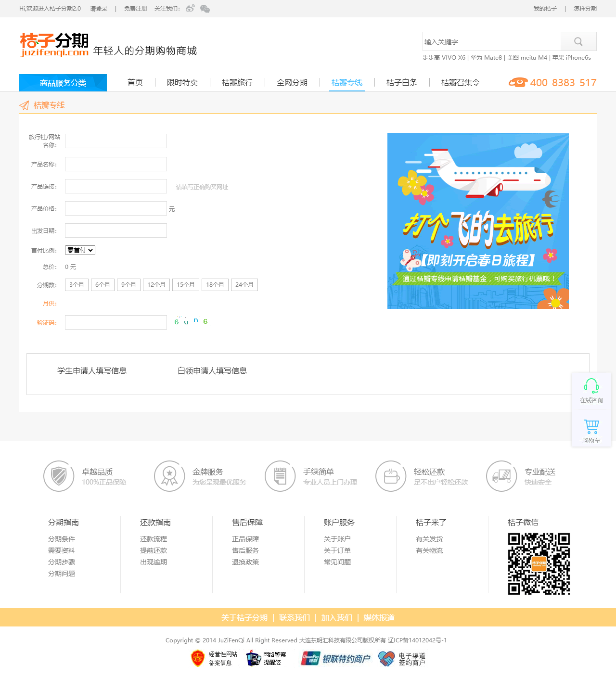The width and height of the screenshot is (616, 677).
Task: Click the search magnifier button
Action: click(x=578, y=42)
